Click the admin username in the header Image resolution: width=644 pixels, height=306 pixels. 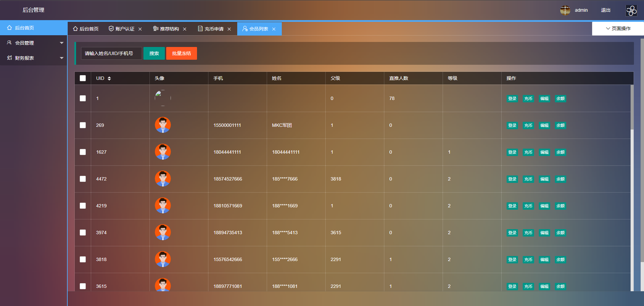point(581,10)
